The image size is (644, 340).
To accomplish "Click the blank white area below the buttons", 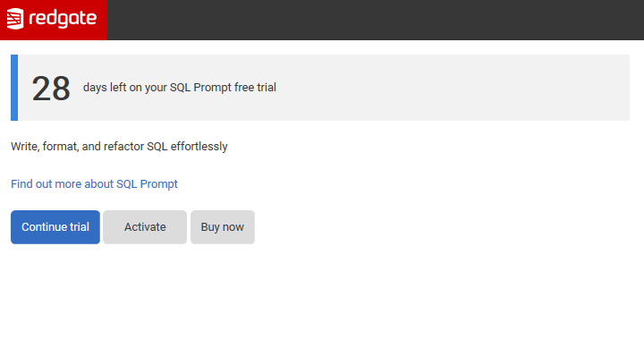I will point(322,292).
